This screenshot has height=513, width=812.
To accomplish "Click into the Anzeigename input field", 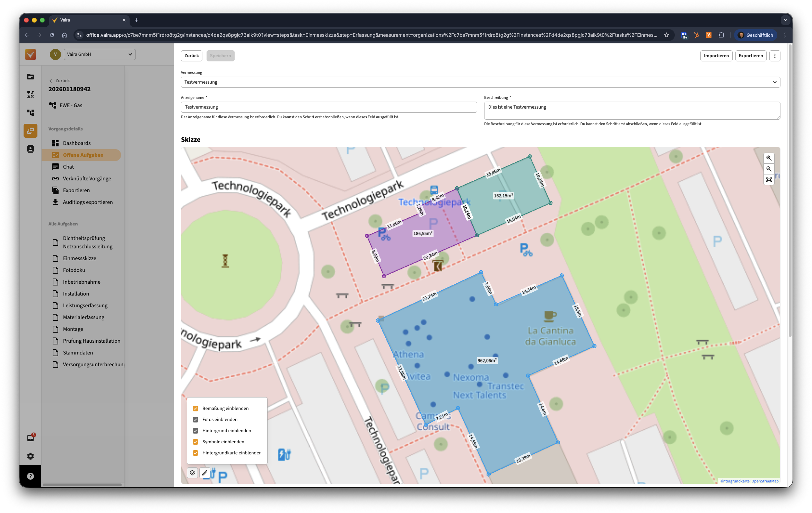I will 329,107.
